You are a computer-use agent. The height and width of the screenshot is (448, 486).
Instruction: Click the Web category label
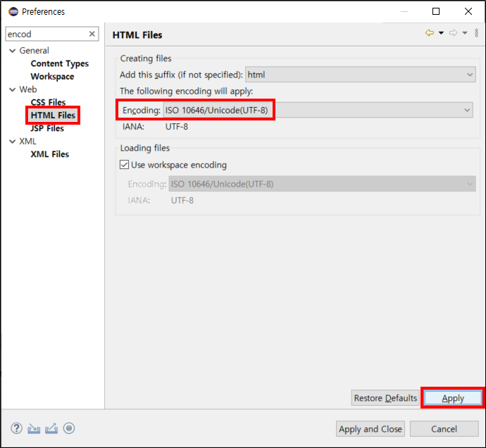point(28,89)
